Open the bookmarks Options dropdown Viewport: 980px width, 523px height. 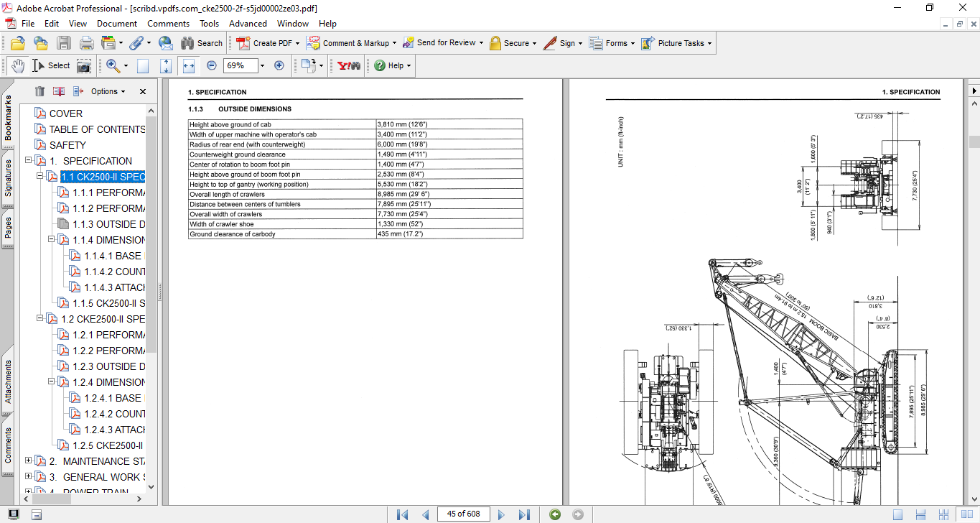point(108,91)
